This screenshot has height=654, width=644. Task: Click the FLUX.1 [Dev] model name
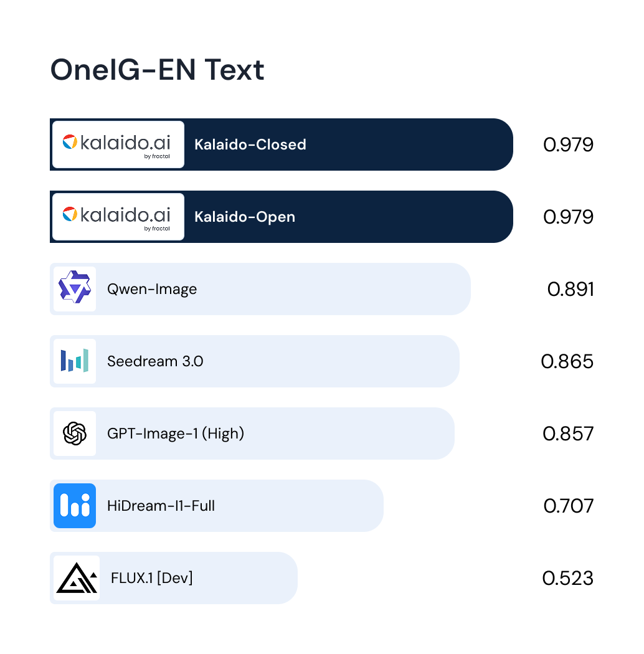click(x=151, y=578)
